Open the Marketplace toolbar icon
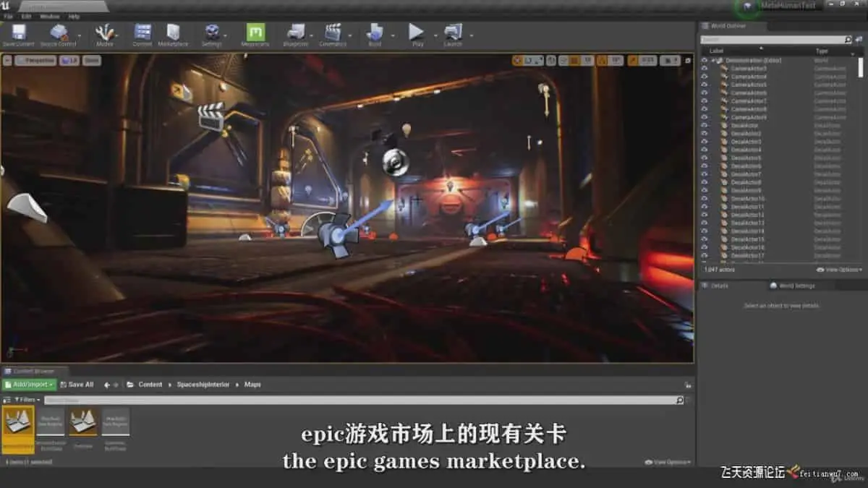This screenshot has height=488, width=868. [173, 35]
